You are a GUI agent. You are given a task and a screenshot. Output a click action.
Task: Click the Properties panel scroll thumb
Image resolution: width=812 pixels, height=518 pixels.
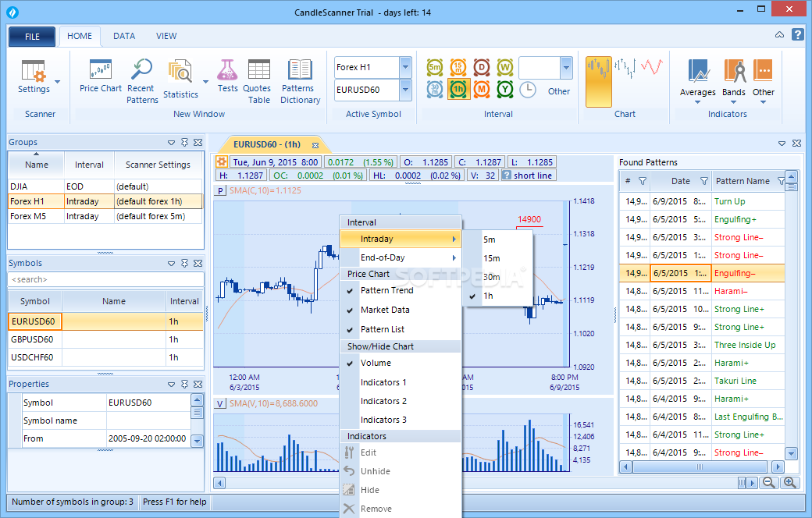197,413
